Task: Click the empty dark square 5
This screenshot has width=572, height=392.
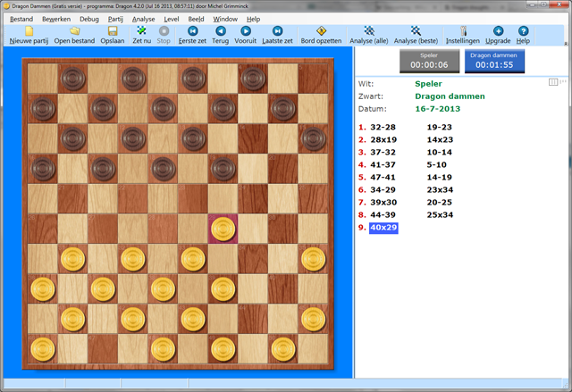Action: tap(313, 79)
